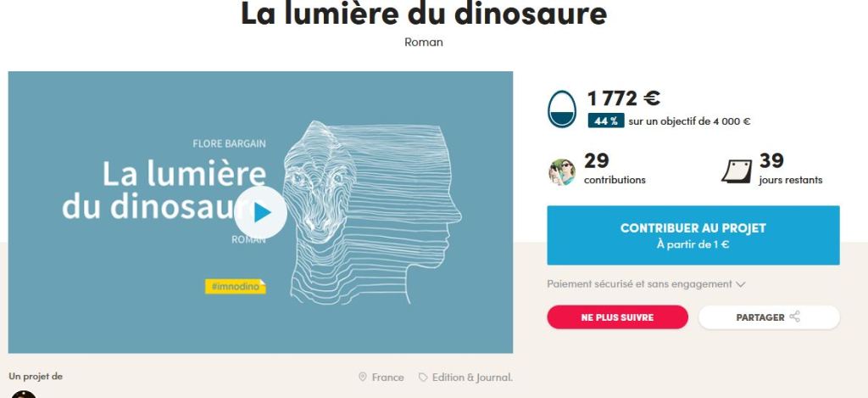Click the location pin icon near France

363,377
